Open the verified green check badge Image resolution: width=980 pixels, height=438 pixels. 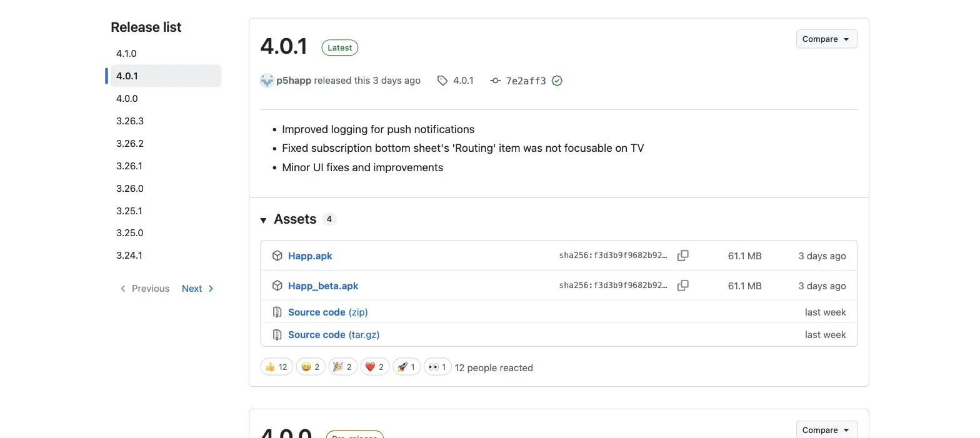click(557, 81)
